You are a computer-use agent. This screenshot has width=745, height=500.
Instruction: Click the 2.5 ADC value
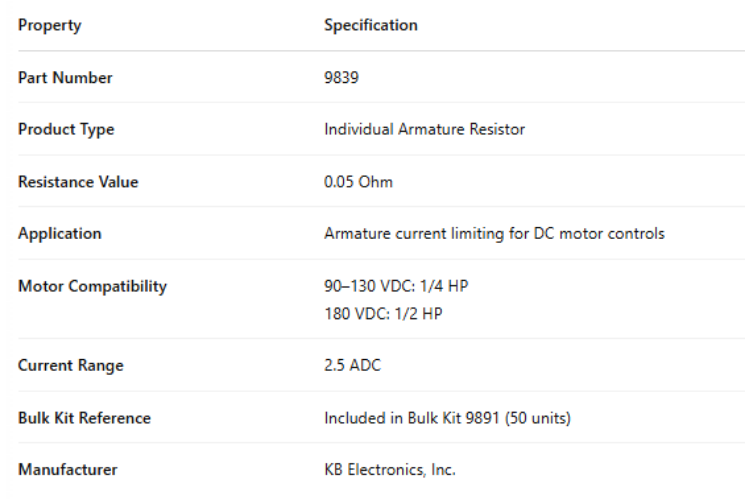coord(352,366)
